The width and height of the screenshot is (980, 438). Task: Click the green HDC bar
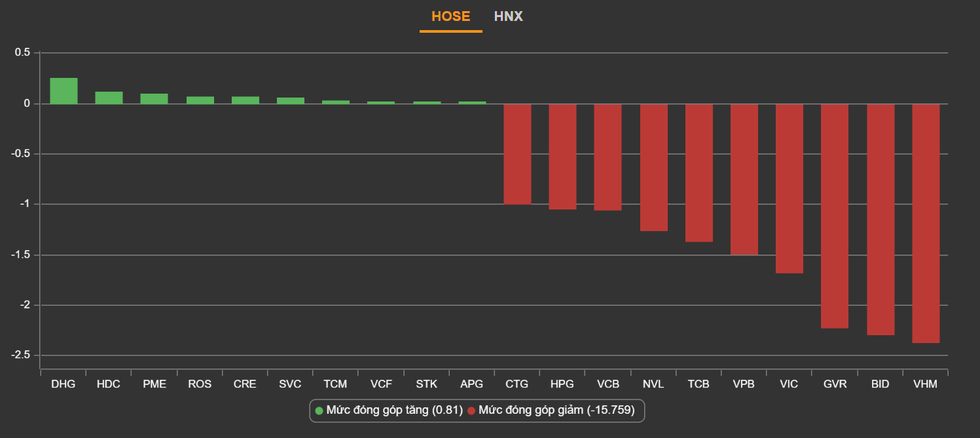pos(109,98)
